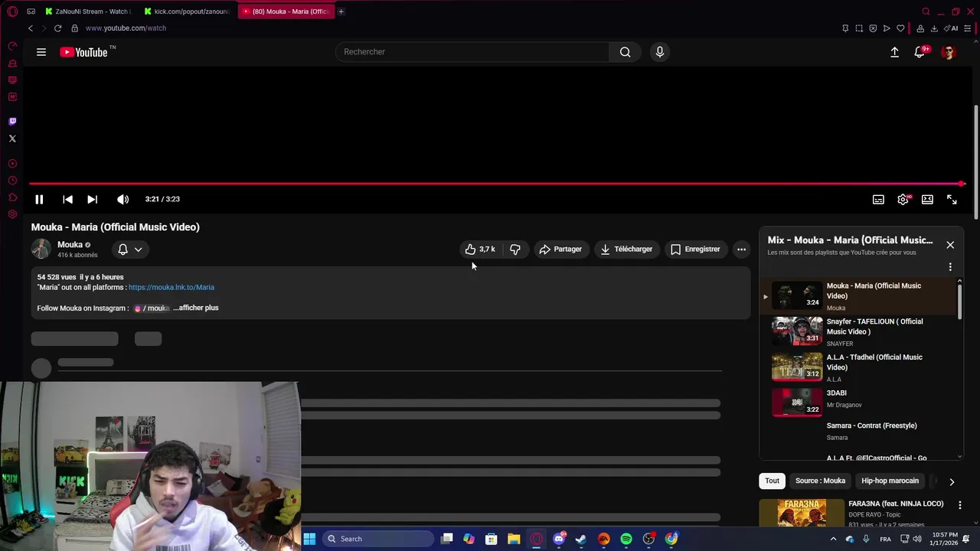Image resolution: width=980 pixels, height=551 pixels.
Task: Open the Mouka channel name link
Action: 70,245
